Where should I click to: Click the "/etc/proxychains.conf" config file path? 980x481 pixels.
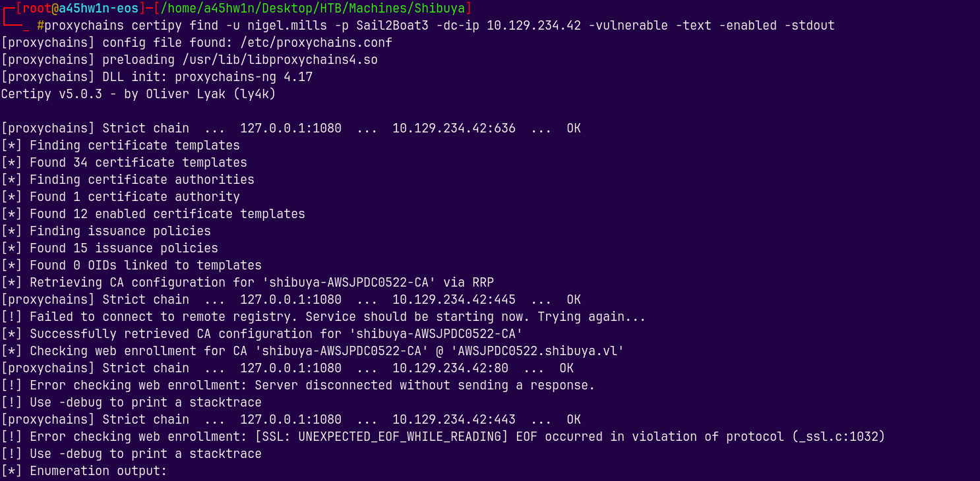[316, 43]
